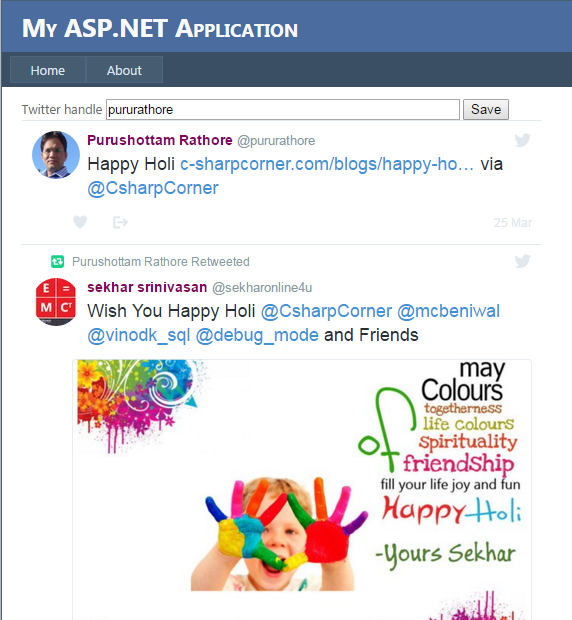Open the 25 Mar tweet timestamp

point(513,223)
